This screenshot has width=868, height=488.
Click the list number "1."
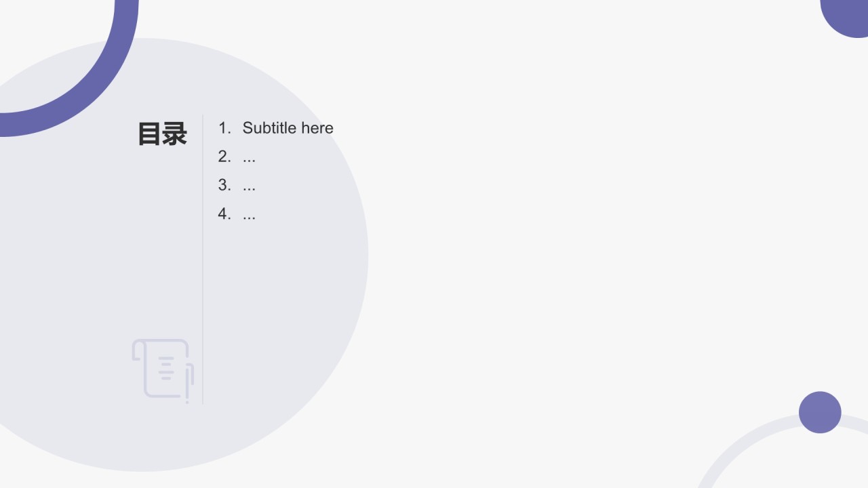(x=224, y=128)
